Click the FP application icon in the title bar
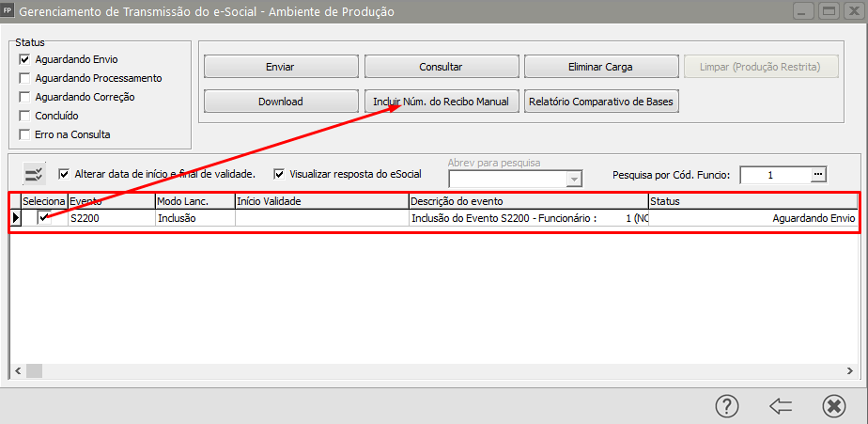 pos(8,12)
